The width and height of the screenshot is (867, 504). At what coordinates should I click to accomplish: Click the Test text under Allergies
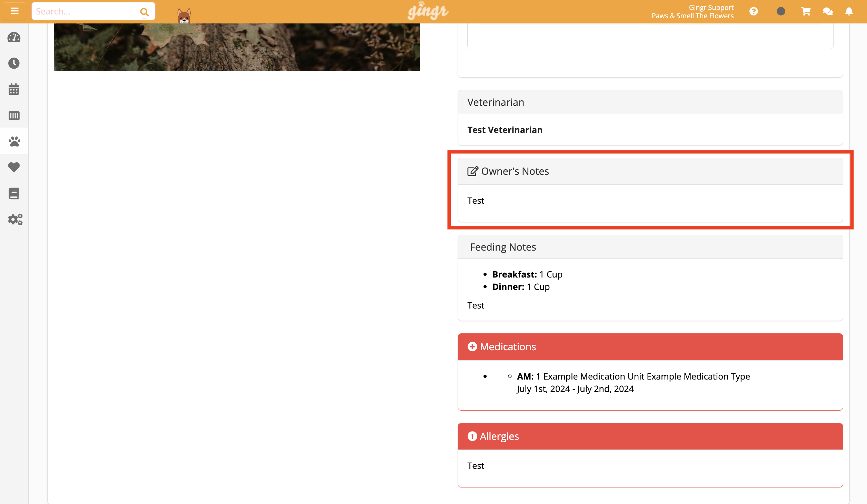click(476, 466)
